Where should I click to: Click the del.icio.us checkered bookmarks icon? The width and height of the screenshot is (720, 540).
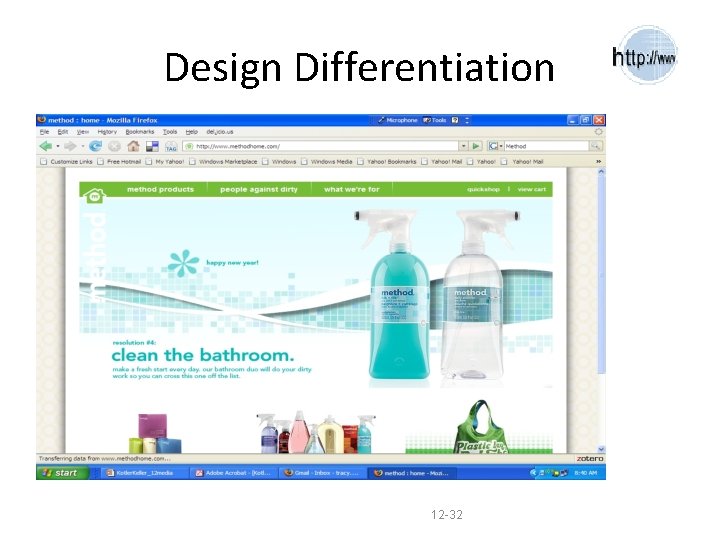[x=152, y=146]
